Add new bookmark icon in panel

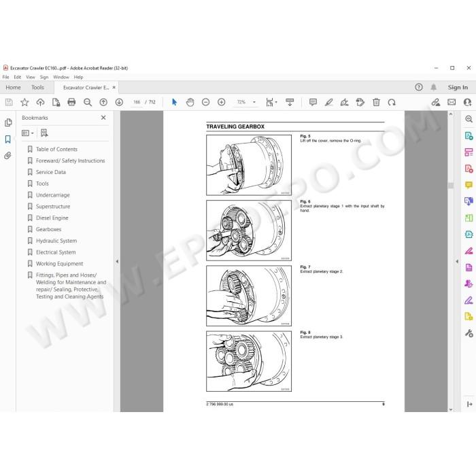coord(44,133)
